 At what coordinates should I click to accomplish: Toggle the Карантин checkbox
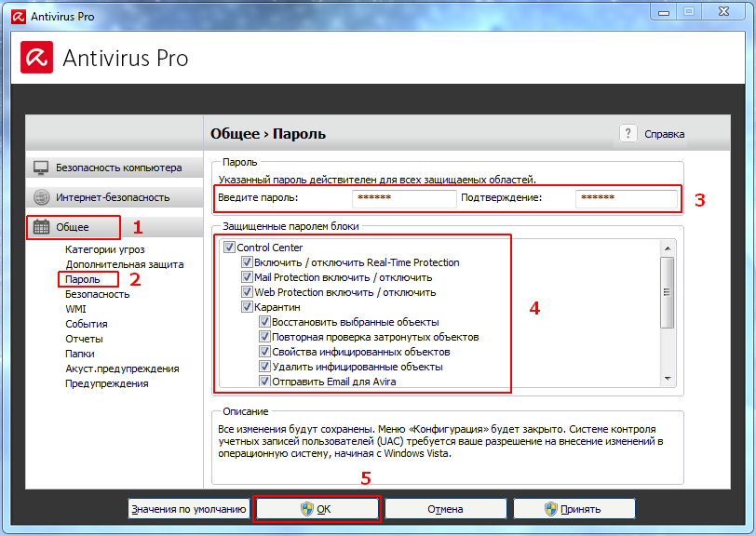pyautogui.click(x=247, y=306)
